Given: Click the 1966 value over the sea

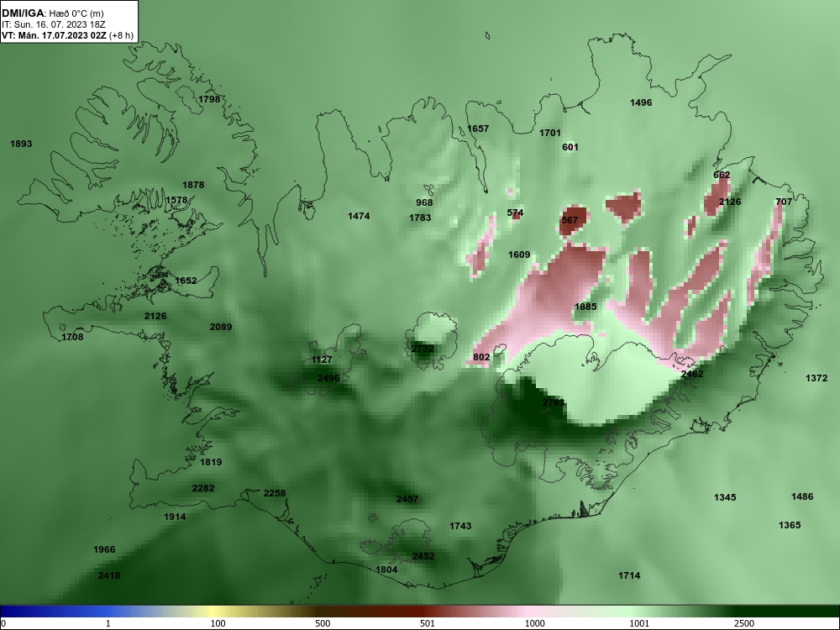Looking at the screenshot, I should coord(104,549).
